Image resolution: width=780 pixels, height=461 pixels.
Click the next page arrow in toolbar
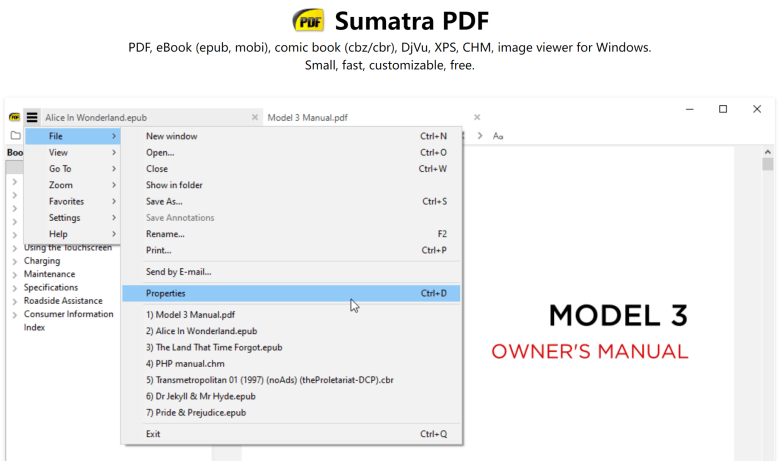480,136
